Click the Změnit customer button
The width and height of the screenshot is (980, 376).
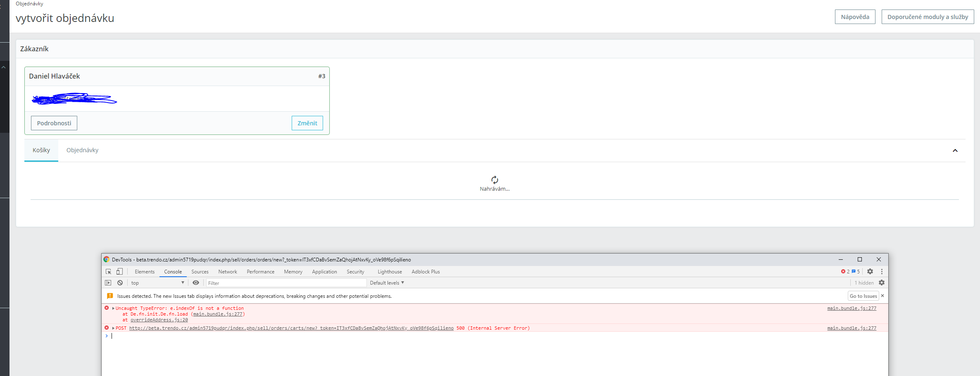[x=307, y=123]
